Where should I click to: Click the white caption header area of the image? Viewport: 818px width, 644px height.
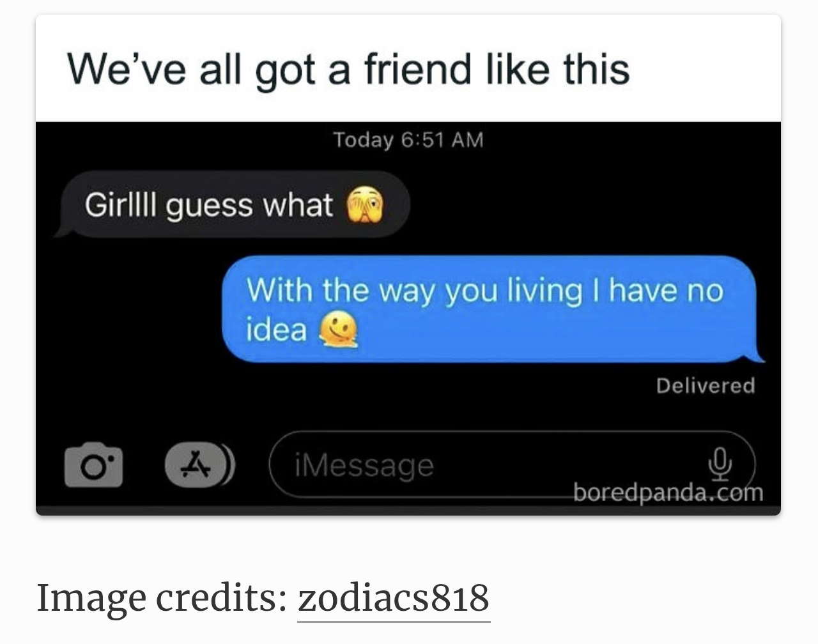click(408, 68)
